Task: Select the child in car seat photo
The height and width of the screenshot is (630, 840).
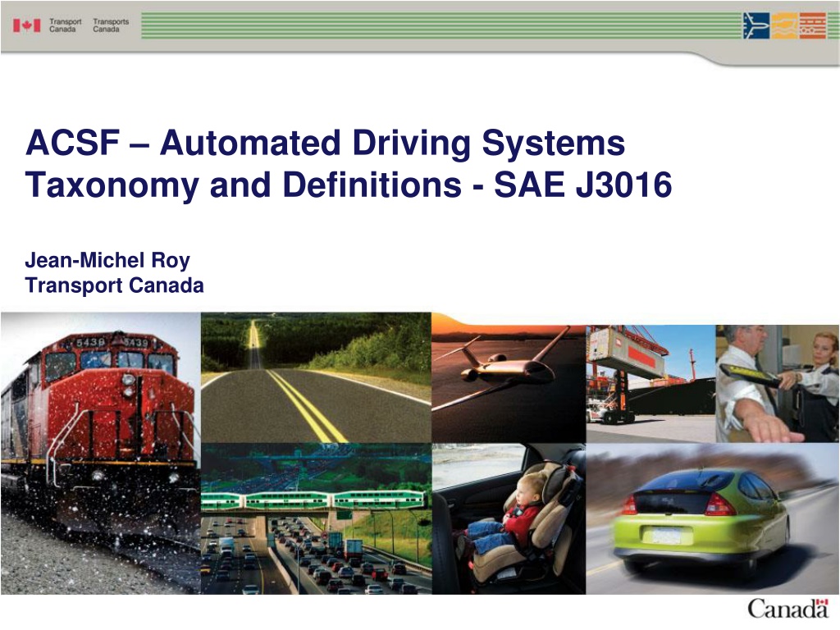Action: [509, 518]
